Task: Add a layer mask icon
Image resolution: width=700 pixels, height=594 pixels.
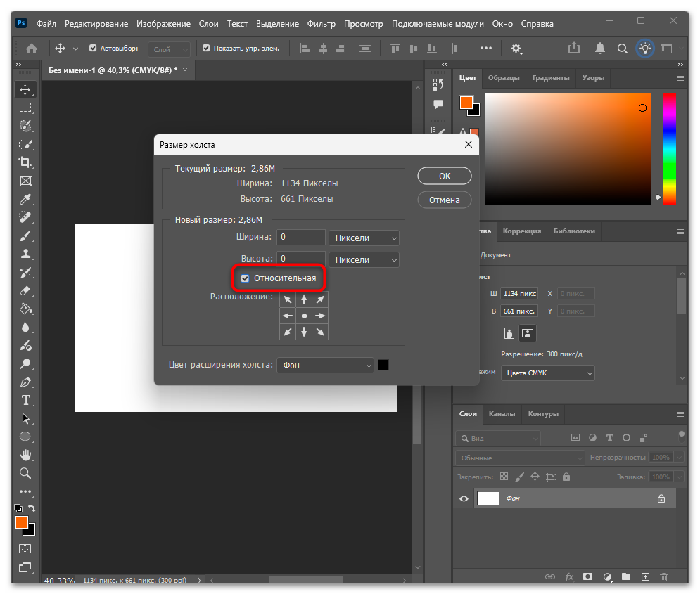Action: pyautogui.click(x=587, y=576)
